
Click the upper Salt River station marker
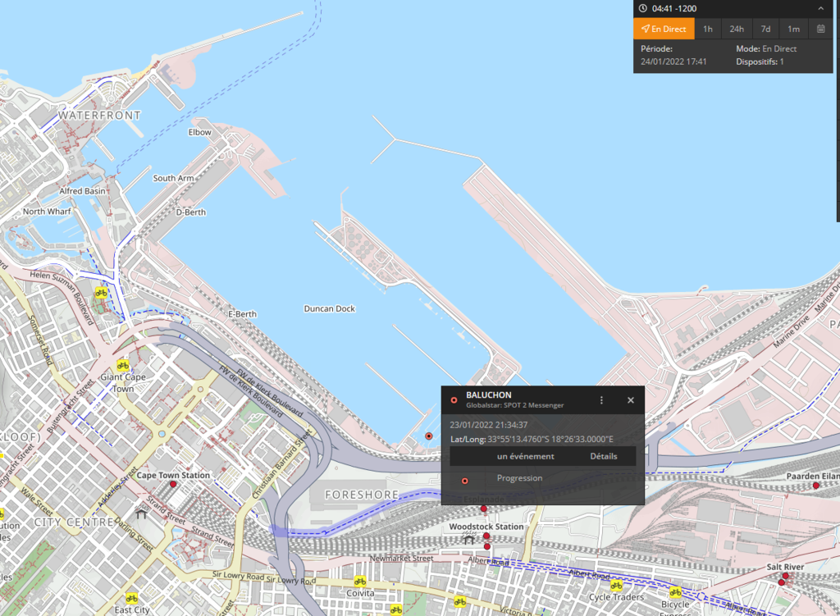coord(785,576)
